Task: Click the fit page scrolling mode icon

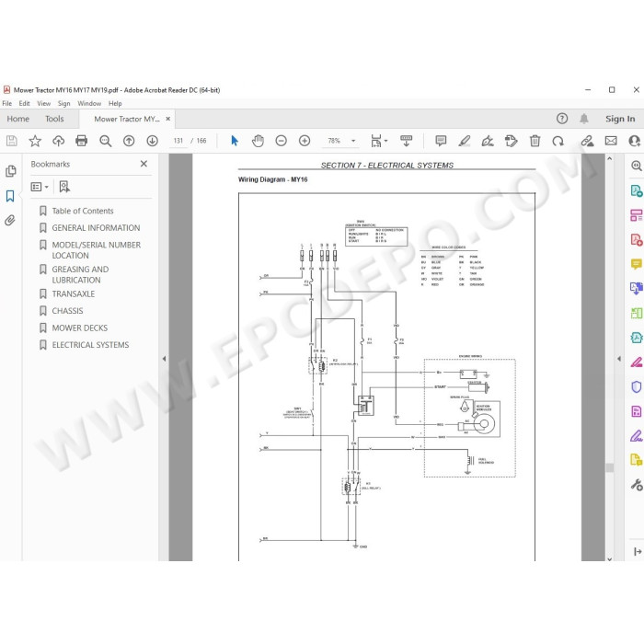Action: point(375,141)
